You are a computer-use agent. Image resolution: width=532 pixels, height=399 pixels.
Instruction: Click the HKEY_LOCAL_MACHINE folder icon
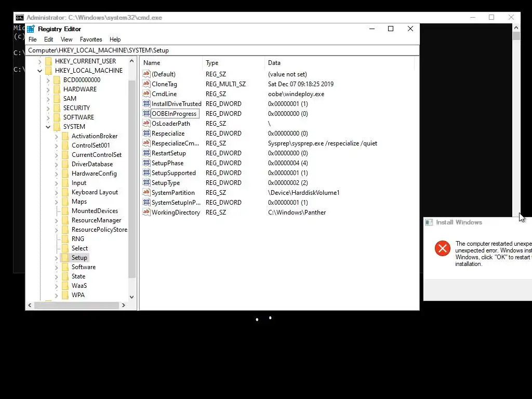coord(48,71)
